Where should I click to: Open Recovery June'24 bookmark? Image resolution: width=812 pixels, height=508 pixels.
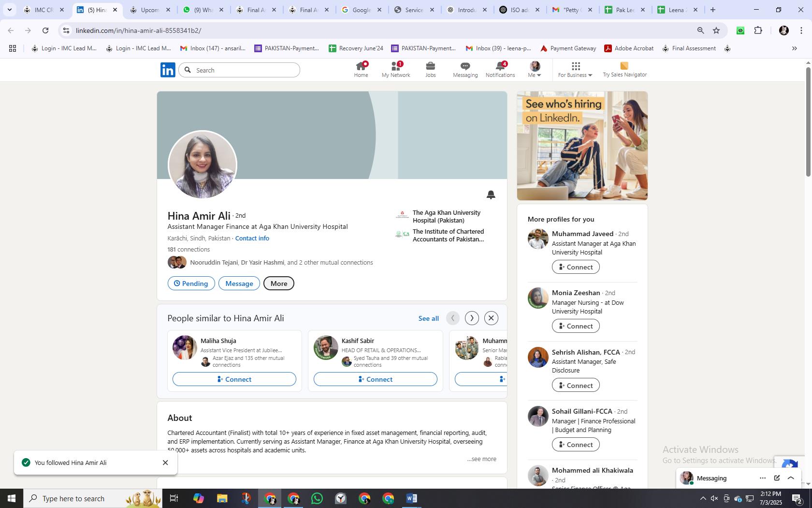pos(356,48)
